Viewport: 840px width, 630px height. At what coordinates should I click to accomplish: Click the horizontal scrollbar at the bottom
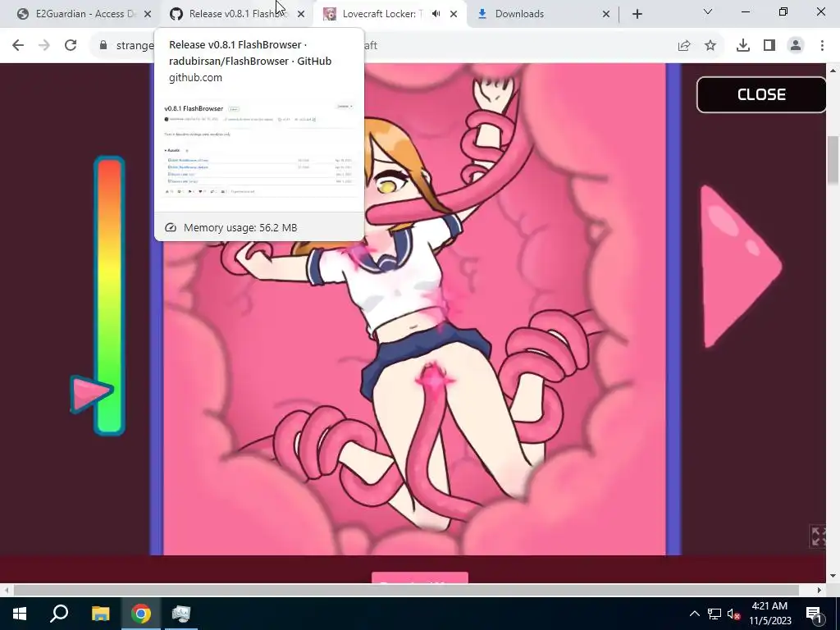pos(406,590)
